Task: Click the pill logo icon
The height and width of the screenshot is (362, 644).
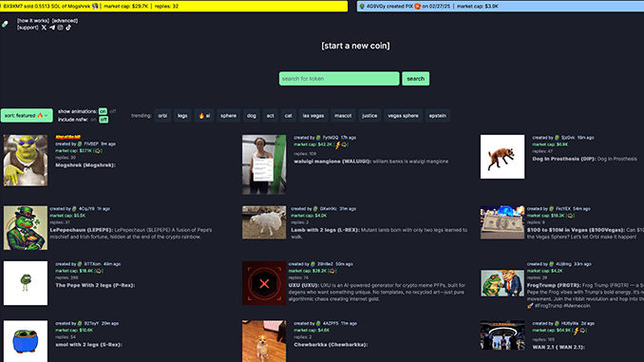Action: [5, 25]
